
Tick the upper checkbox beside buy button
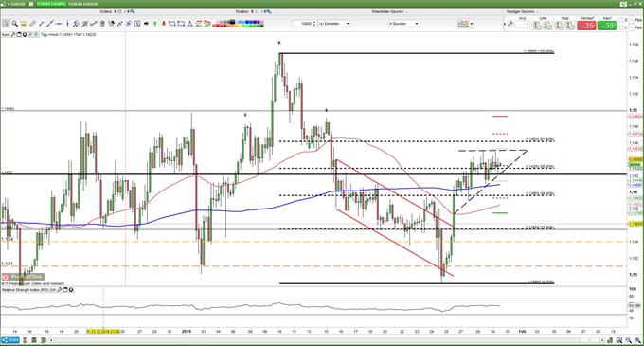(x=621, y=20)
